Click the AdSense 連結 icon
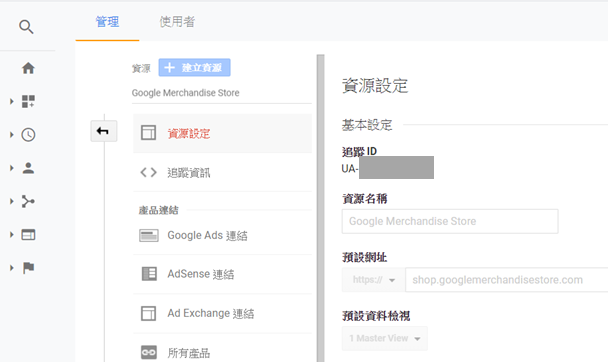608x362 pixels. coord(149,274)
